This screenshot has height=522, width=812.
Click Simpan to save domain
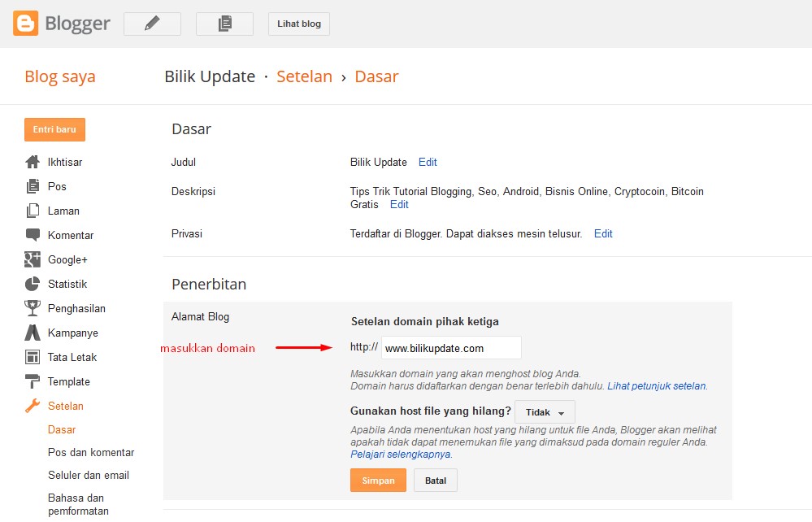[x=378, y=481]
